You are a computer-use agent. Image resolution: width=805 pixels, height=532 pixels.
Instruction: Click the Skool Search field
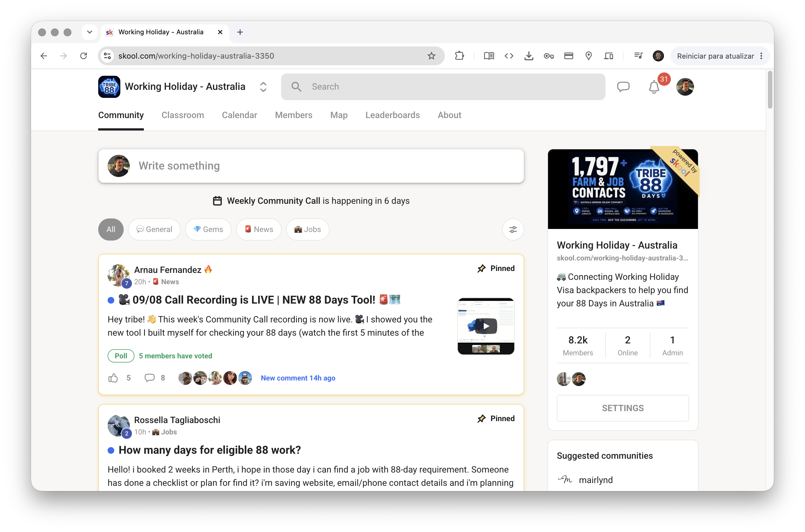pyautogui.click(x=443, y=87)
